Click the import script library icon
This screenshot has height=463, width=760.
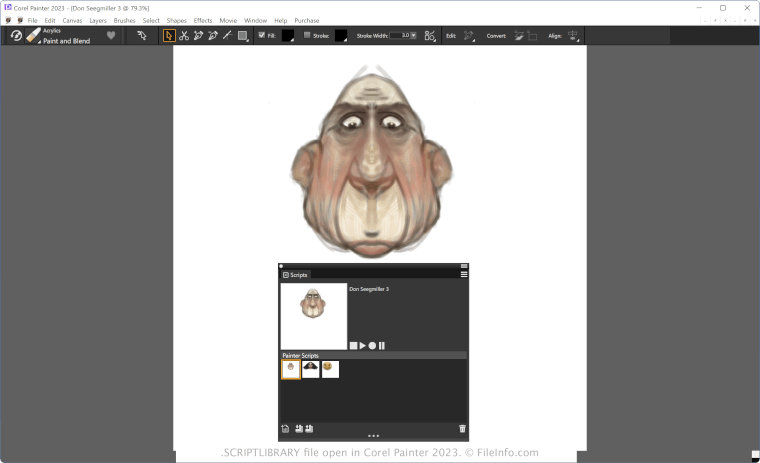coord(299,428)
